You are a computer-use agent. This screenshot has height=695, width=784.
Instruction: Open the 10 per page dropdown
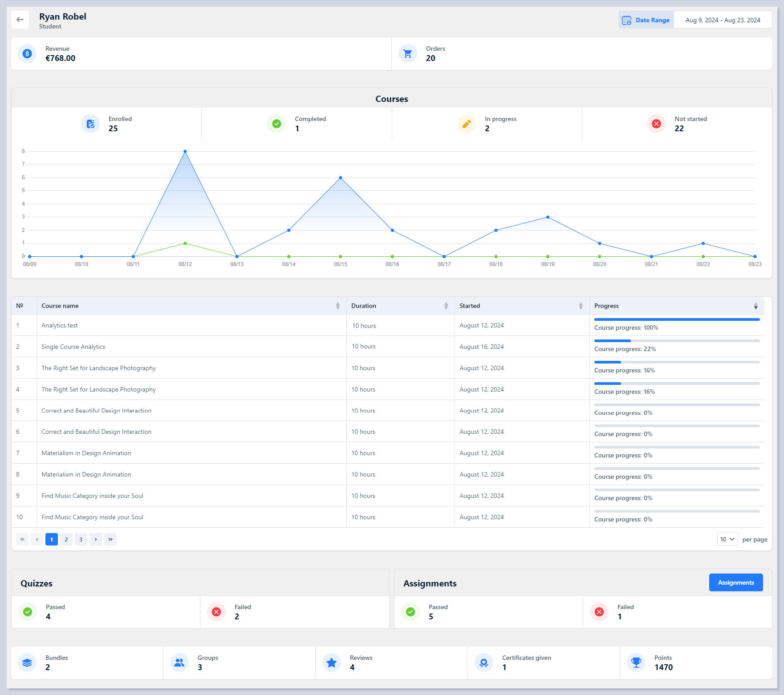pos(727,539)
